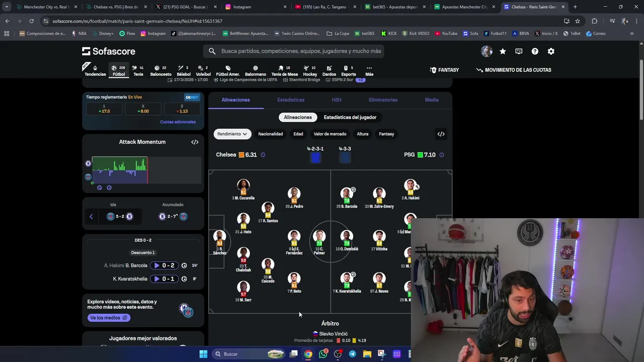Expand the bookmarks overflow chevron
The image size is (644, 362).
[x=632, y=34]
